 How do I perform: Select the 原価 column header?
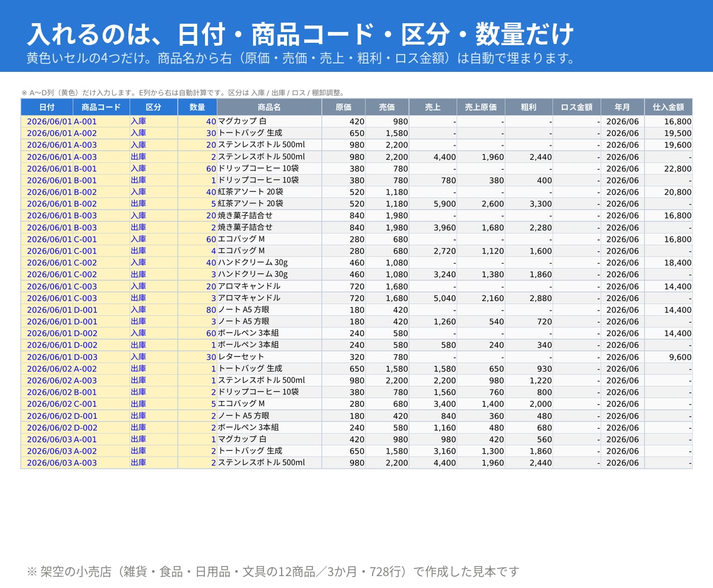point(343,107)
